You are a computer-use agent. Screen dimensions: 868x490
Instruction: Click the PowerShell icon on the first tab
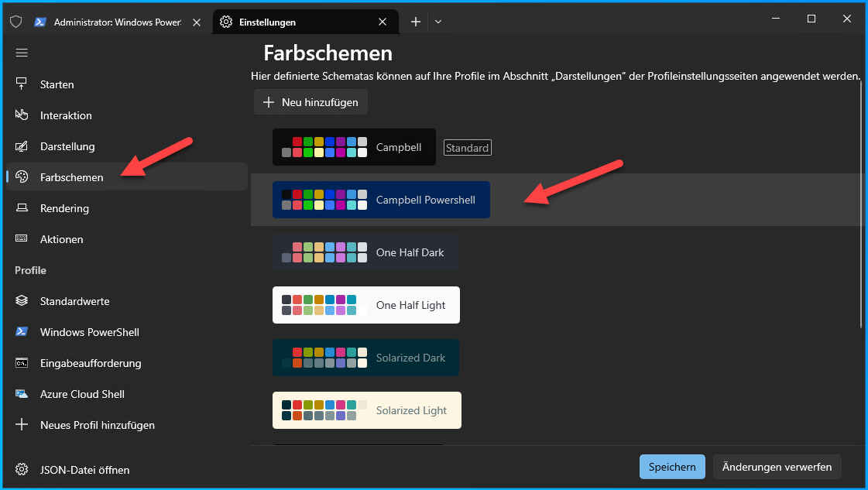click(x=39, y=22)
